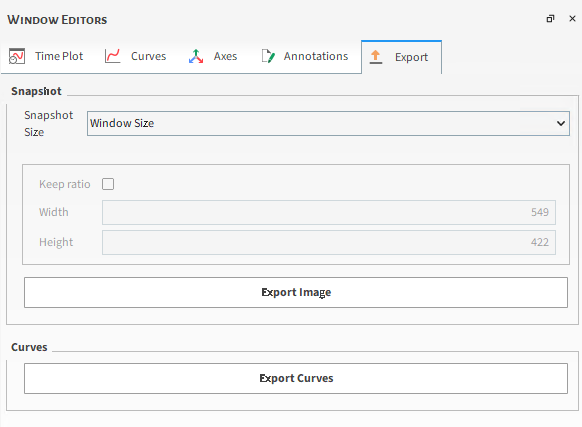The width and height of the screenshot is (582, 427).
Task: Switch to the Curves tab
Action: click(x=136, y=56)
